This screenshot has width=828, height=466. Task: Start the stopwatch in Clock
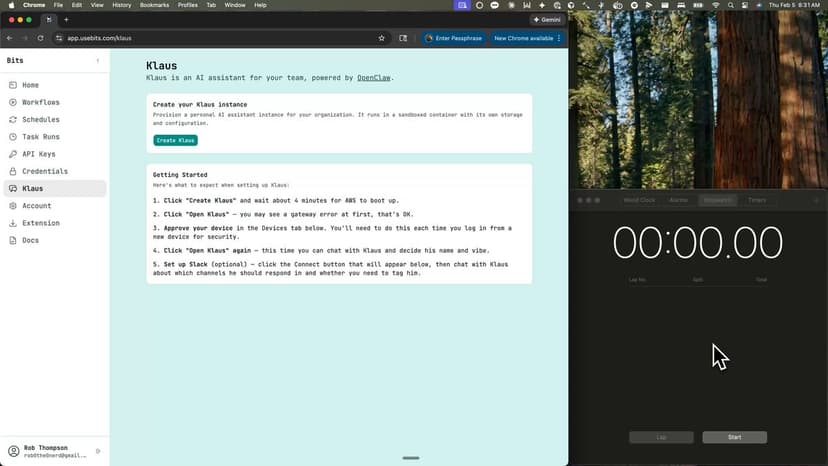[735, 437]
